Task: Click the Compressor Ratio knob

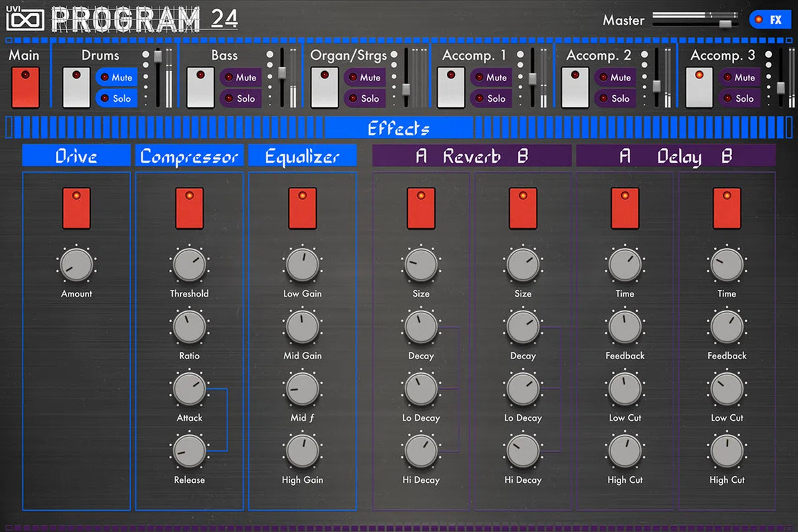Action: coord(190,327)
